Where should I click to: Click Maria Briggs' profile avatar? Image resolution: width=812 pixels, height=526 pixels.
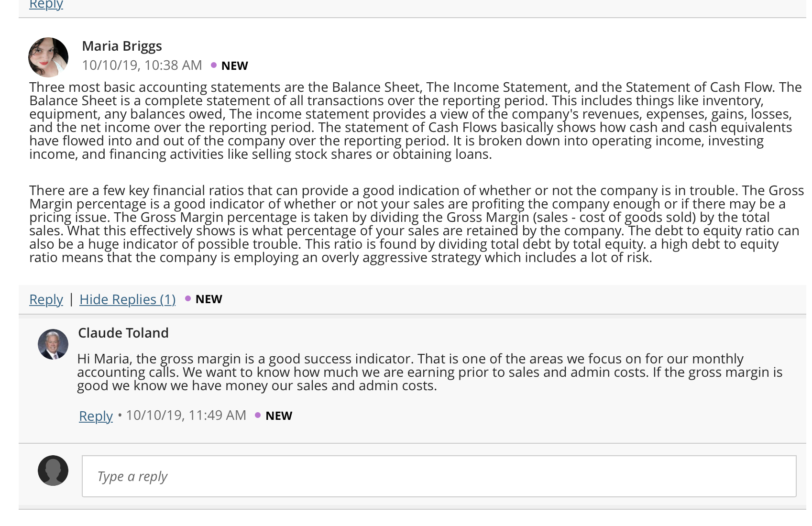coord(48,57)
